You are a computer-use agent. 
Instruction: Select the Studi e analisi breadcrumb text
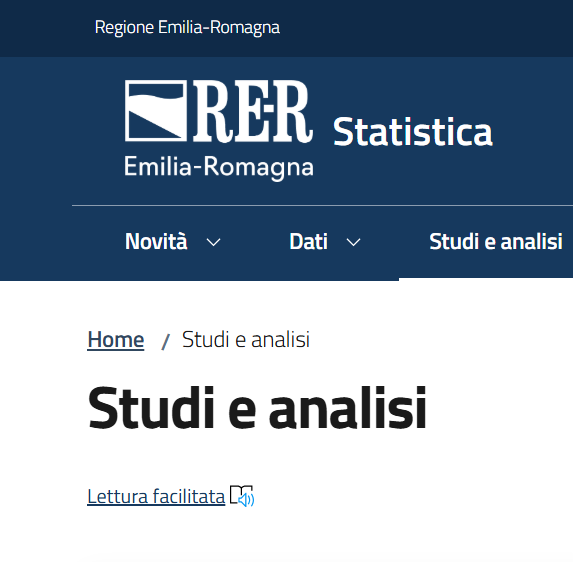coord(246,339)
